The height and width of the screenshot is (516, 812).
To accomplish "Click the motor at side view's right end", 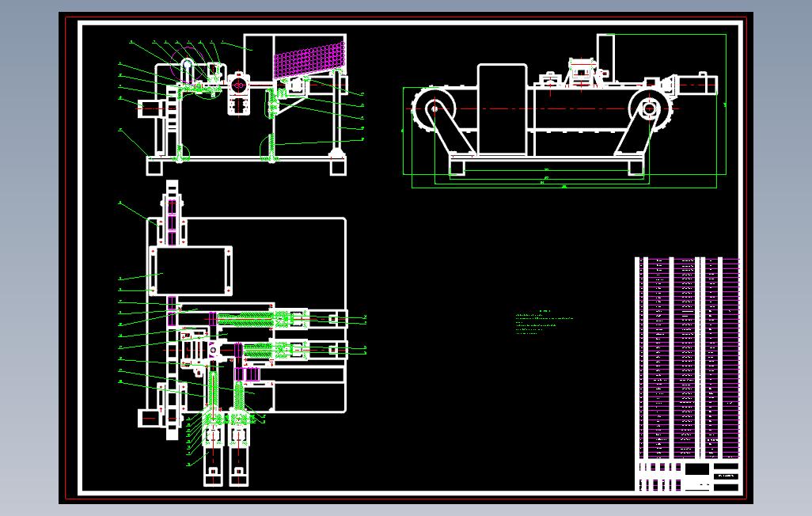I will 696,84.
